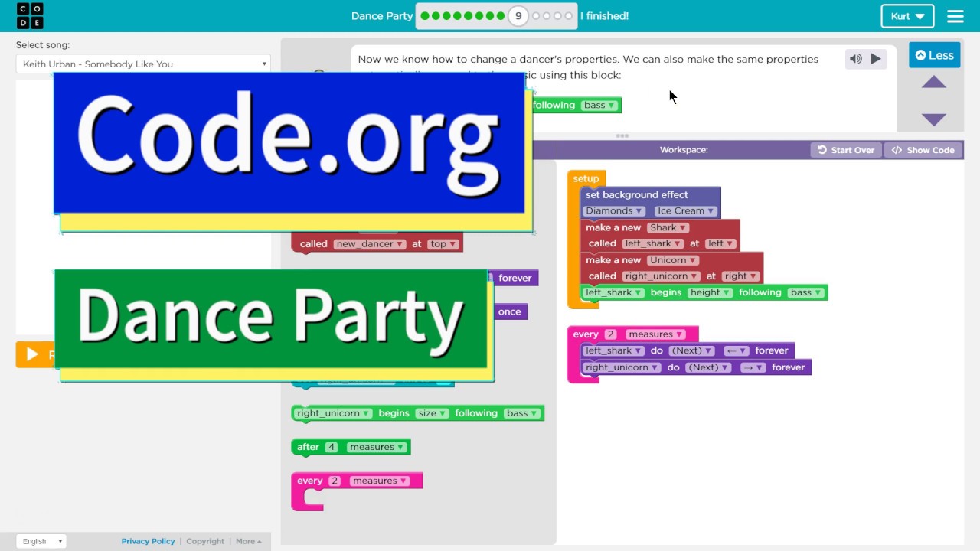Open the left_shark (Next) move dropdown
Viewport: 980px width, 551px height.
point(692,350)
